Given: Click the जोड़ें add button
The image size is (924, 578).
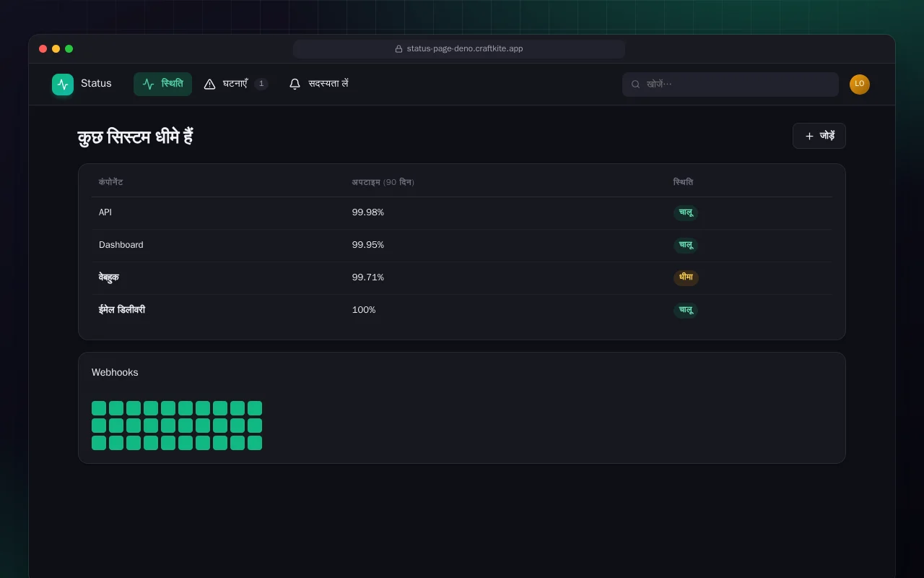Looking at the screenshot, I should 819,136.
